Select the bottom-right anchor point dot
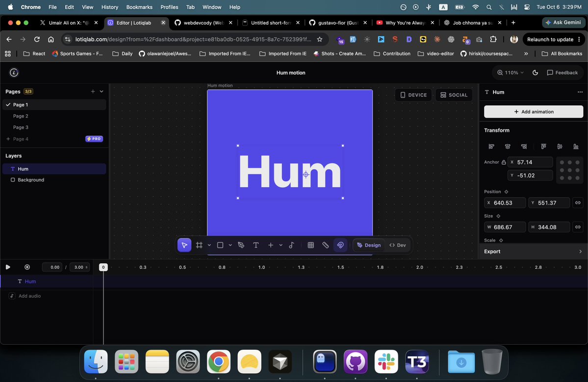This screenshot has height=382, width=588. pos(578,178)
